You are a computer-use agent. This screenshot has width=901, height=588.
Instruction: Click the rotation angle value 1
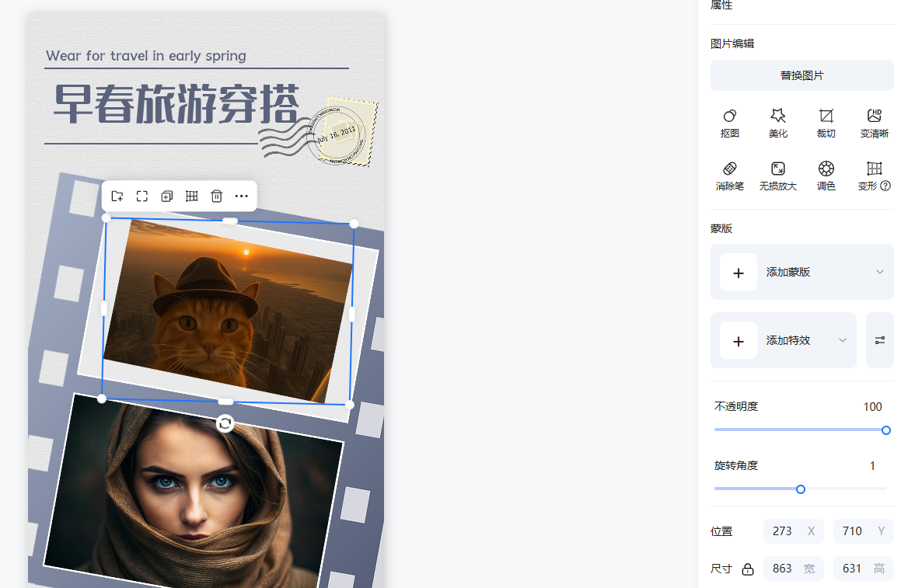click(x=872, y=466)
